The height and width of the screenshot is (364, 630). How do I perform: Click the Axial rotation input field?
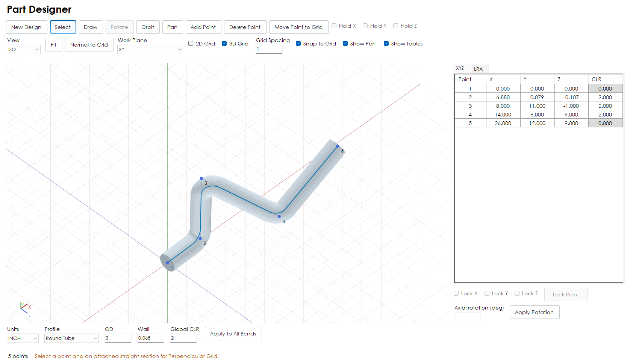point(468,317)
